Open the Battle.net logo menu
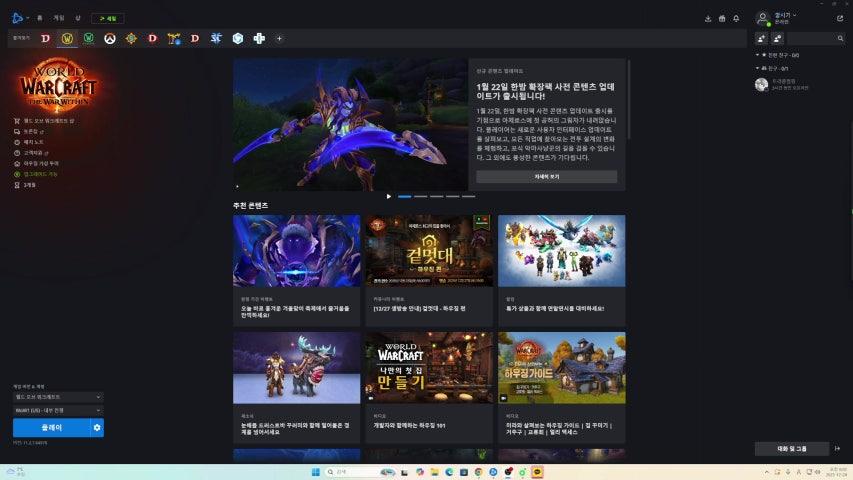The height and width of the screenshot is (480, 853). 19,18
